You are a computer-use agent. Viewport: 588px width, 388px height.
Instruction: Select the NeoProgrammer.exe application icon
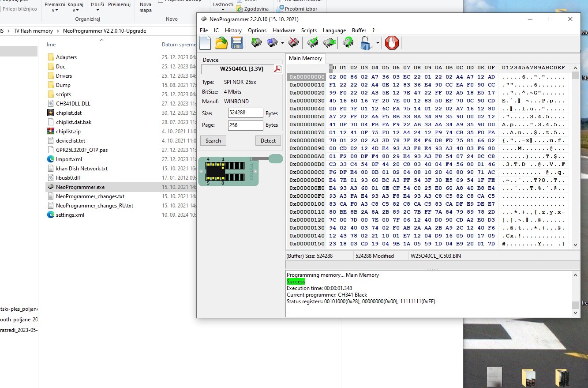pyautogui.click(x=50, y=187)
